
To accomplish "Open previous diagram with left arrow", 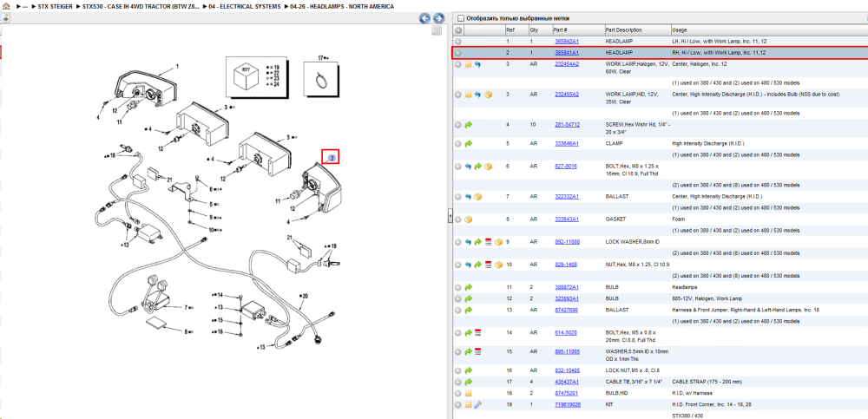I will pyautogui.click(x=425, y=18).
